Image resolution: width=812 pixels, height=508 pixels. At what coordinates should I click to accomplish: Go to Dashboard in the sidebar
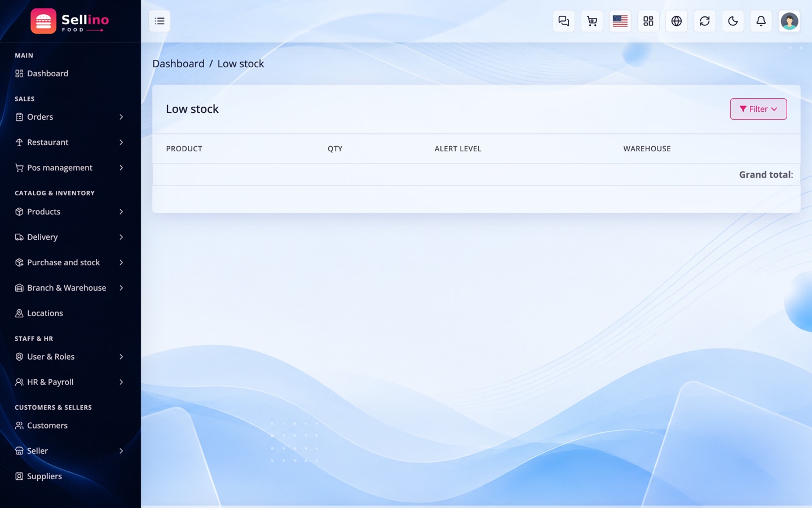pyautogui.click(x=70, y=73)
